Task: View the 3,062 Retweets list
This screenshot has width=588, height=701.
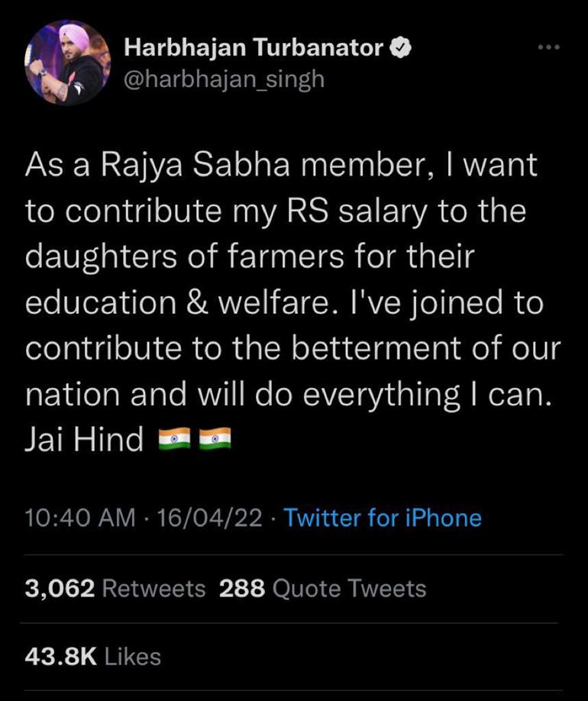Action: [x=115, y=588]
